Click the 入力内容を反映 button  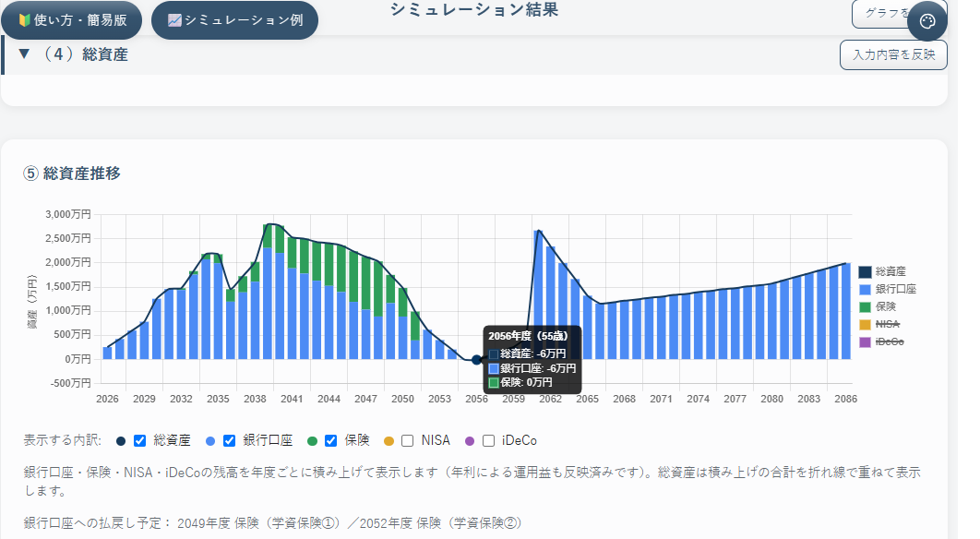893,55
